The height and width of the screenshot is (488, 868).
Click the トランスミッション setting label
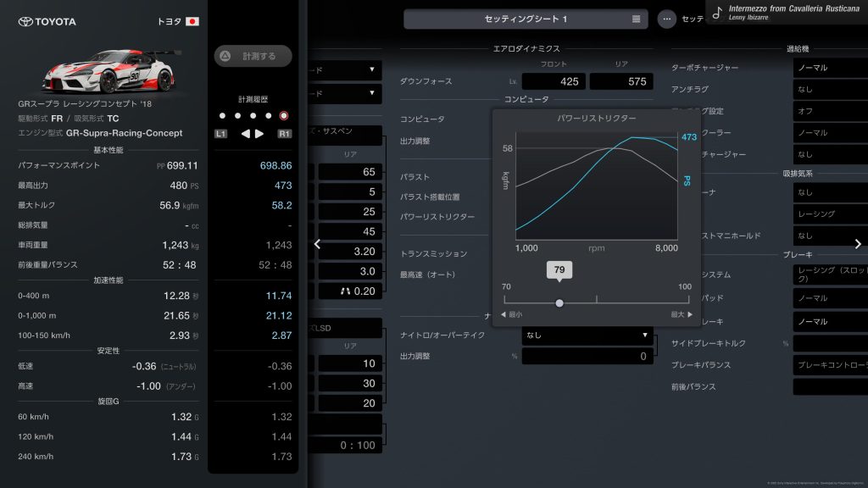pos(433,253)
